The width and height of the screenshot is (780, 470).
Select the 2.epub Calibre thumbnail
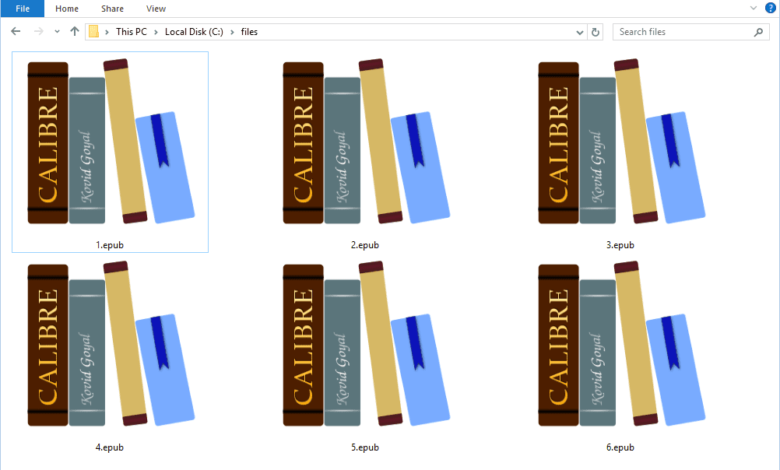tap(366, 142)
